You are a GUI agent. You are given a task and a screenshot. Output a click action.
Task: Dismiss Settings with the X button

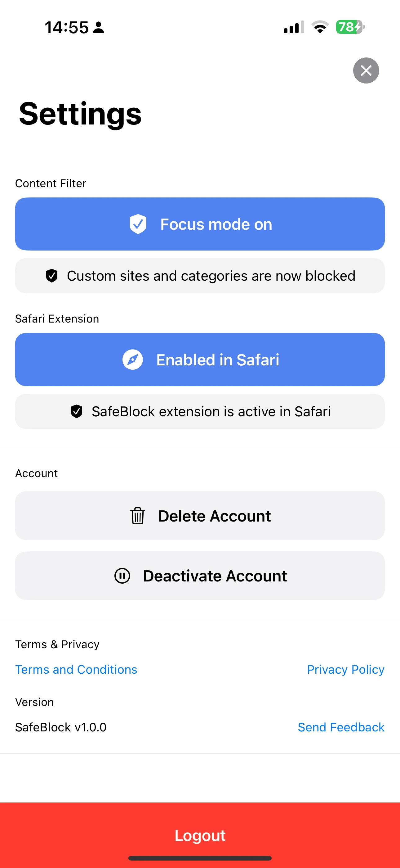(366, 70)
